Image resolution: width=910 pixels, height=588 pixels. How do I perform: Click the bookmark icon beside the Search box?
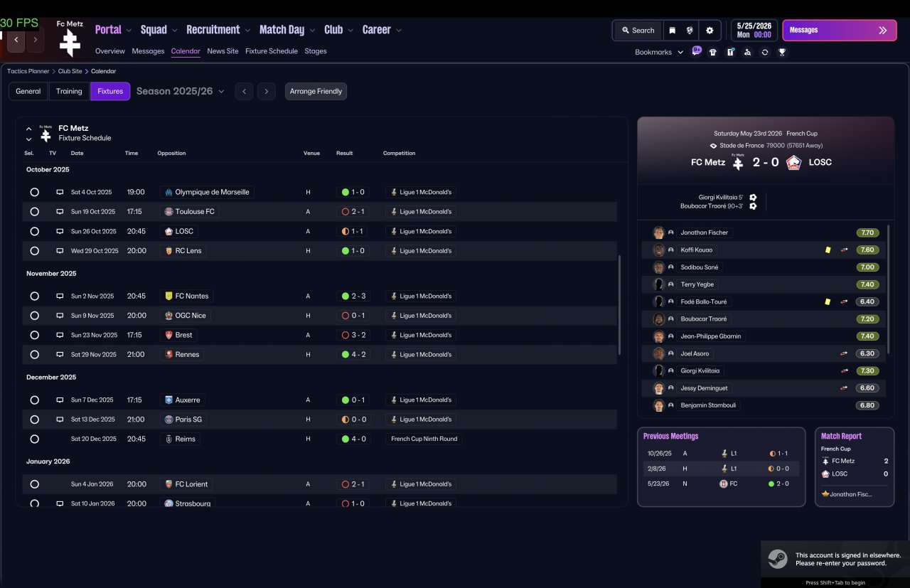click(x=672, y=31)
